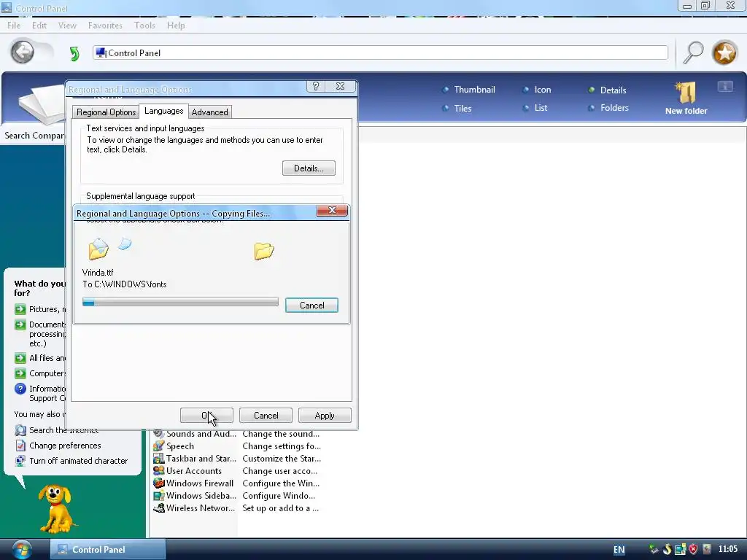Click the Search Companion header text
This screenshot has width=747, height=560.
[34, 136]
